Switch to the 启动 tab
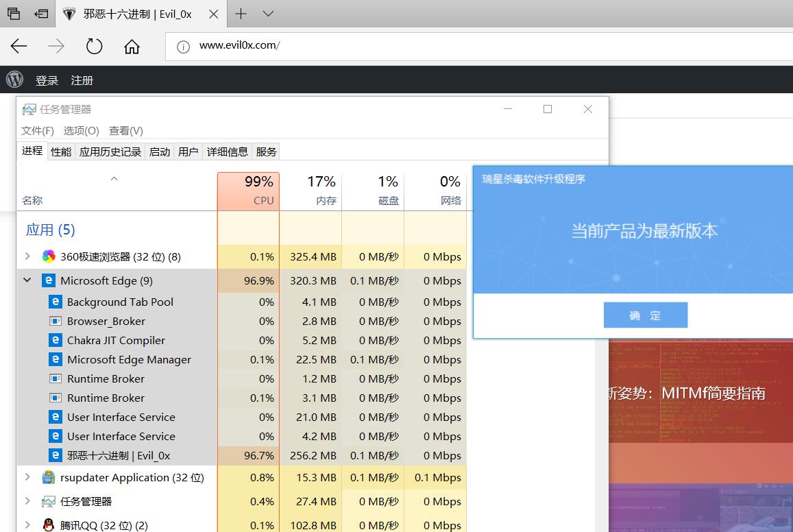The width and height of the screenshot is (793, 532). click(x=160, y=152)
